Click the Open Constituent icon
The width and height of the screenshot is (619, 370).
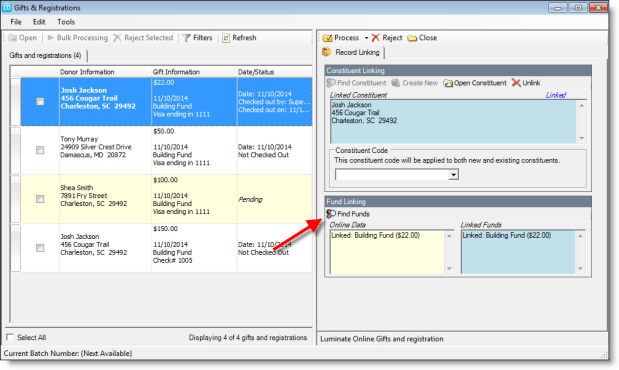point(447,83)
